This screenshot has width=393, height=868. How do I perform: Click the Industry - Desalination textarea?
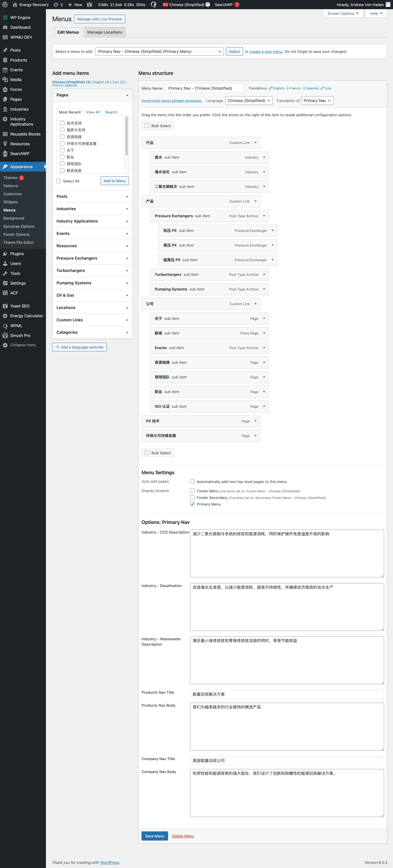tap(287, 607)
